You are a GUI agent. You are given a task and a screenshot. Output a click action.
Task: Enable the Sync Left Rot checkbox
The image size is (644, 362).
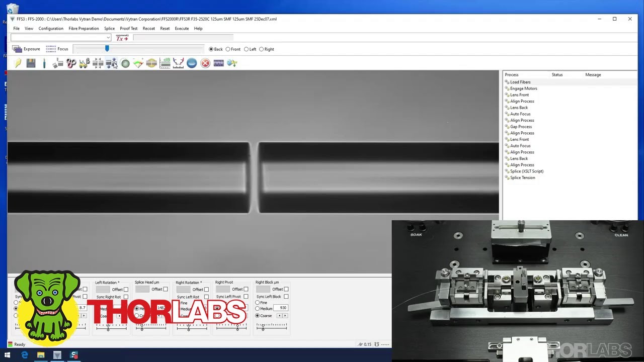(x=206, y=297)
